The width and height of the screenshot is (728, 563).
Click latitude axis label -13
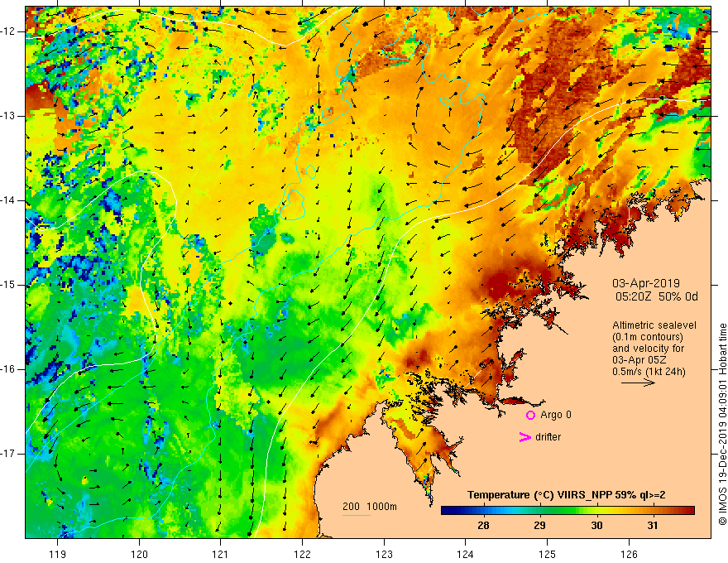click(x=8, y=116)
